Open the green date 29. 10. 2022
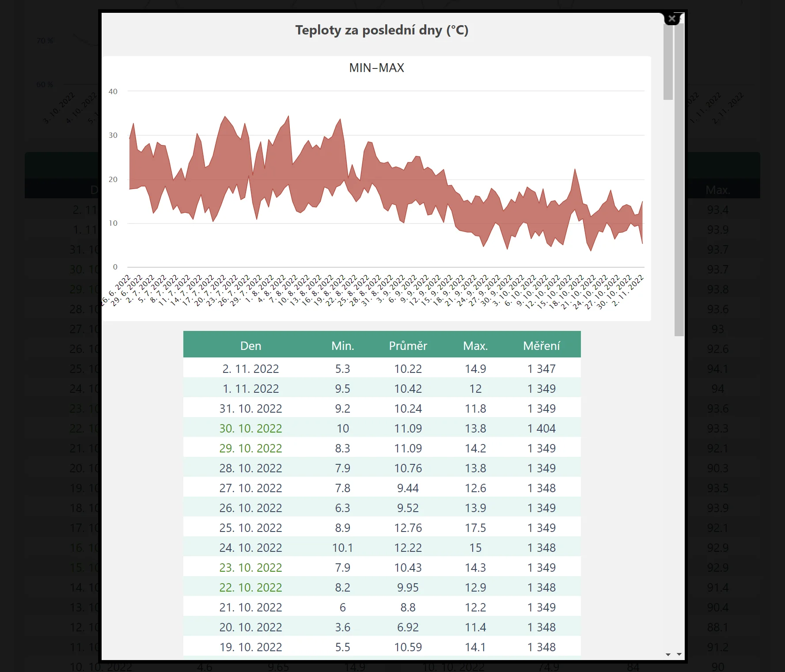Screen dimensions: 785x672 pos(250,448)
